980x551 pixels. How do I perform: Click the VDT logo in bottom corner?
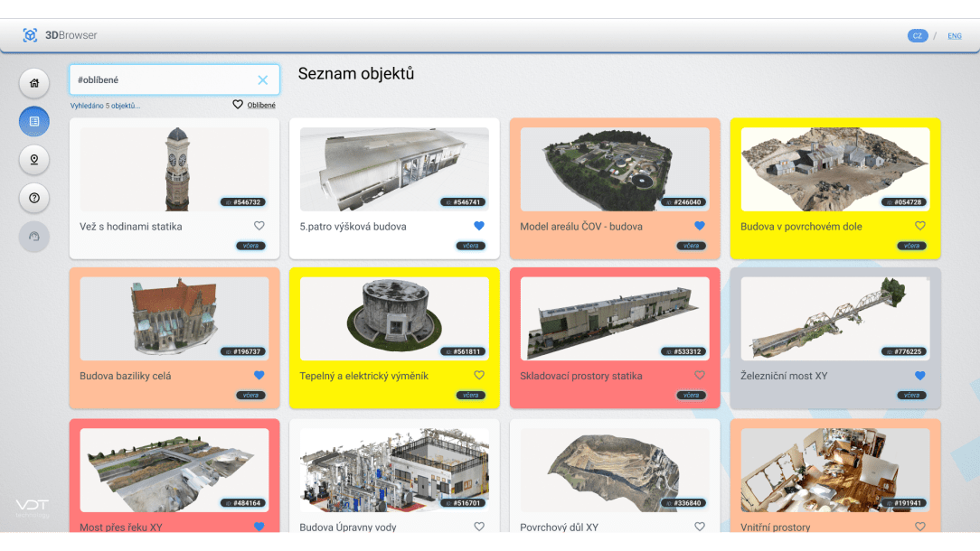[32, 506]
